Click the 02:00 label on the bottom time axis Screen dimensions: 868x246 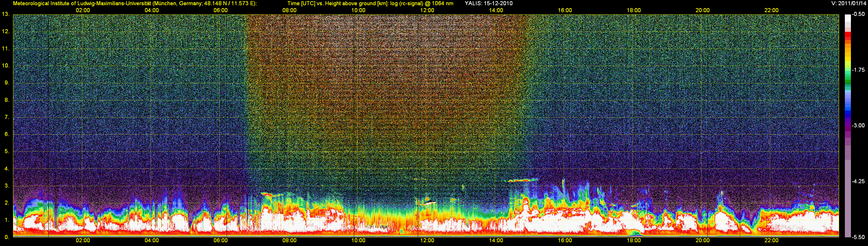tap(82, 241)
